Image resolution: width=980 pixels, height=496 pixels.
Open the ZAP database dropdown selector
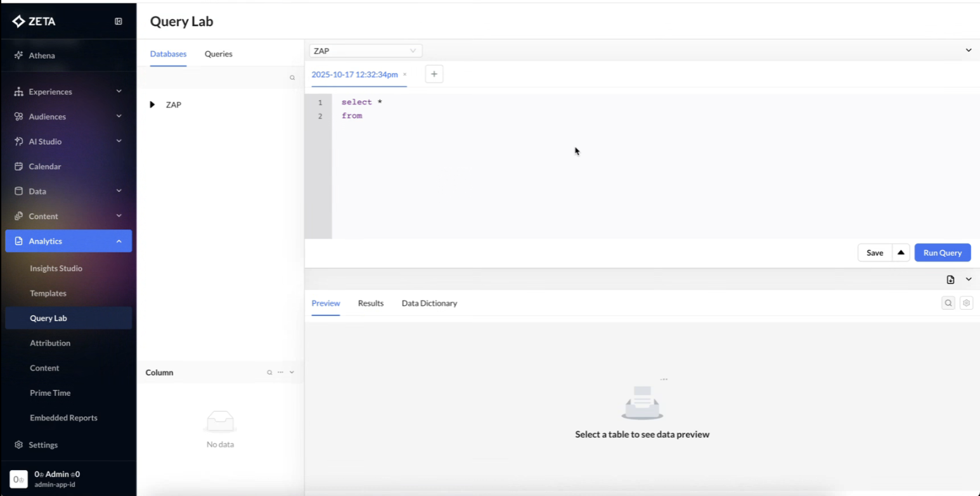[x=366, y=51]
